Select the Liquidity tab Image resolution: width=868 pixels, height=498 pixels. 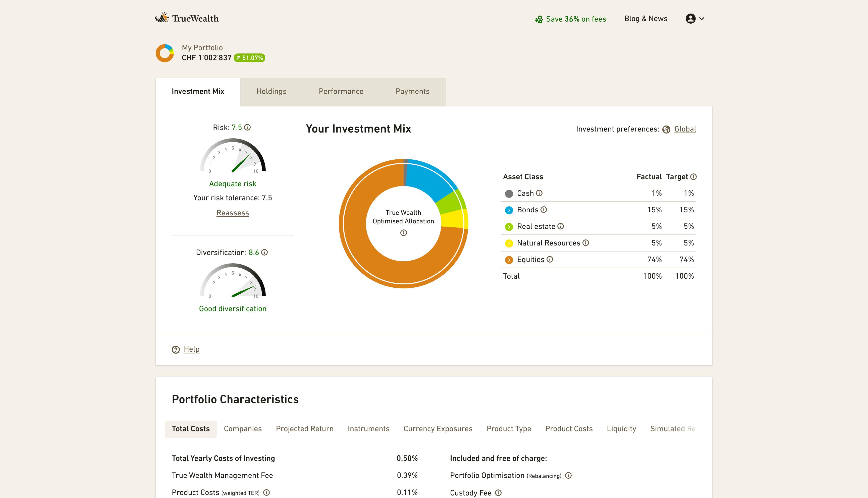pyautogui.click(x=621, y=429)
